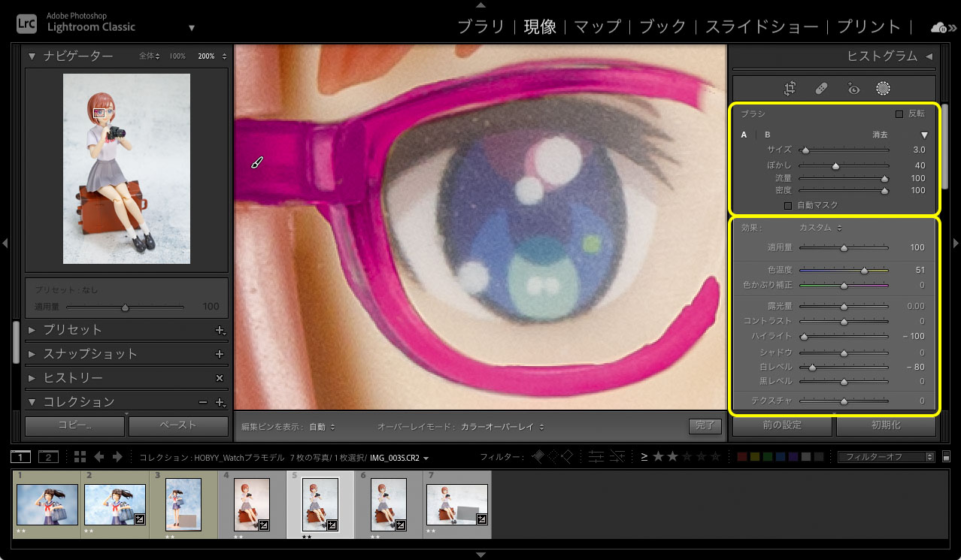Expand the ヒストリー panel
Viewport: 961px width, 560px height.
pos(32,378)
